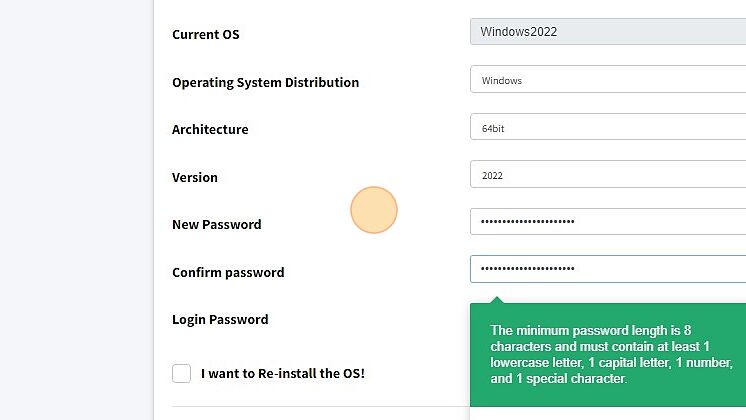
Task: Click the 'I want to Re-install the OS!' label
Action: (283, 373)
